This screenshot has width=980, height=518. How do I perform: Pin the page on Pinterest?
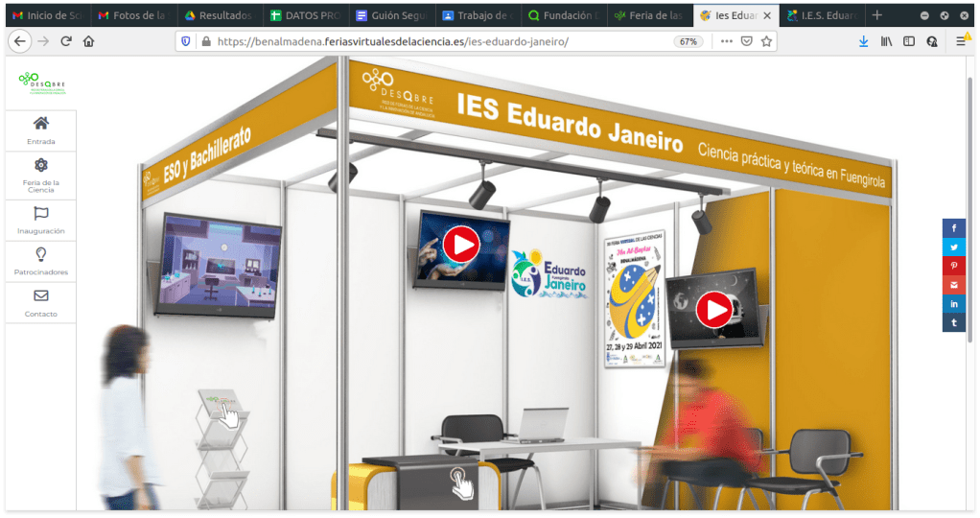[x=954, y=266]
